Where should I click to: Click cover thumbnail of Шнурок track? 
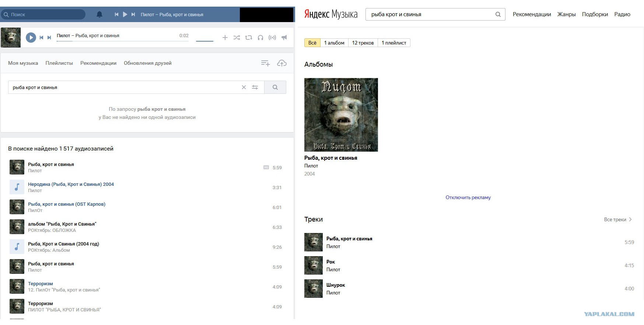click(314, 289)
